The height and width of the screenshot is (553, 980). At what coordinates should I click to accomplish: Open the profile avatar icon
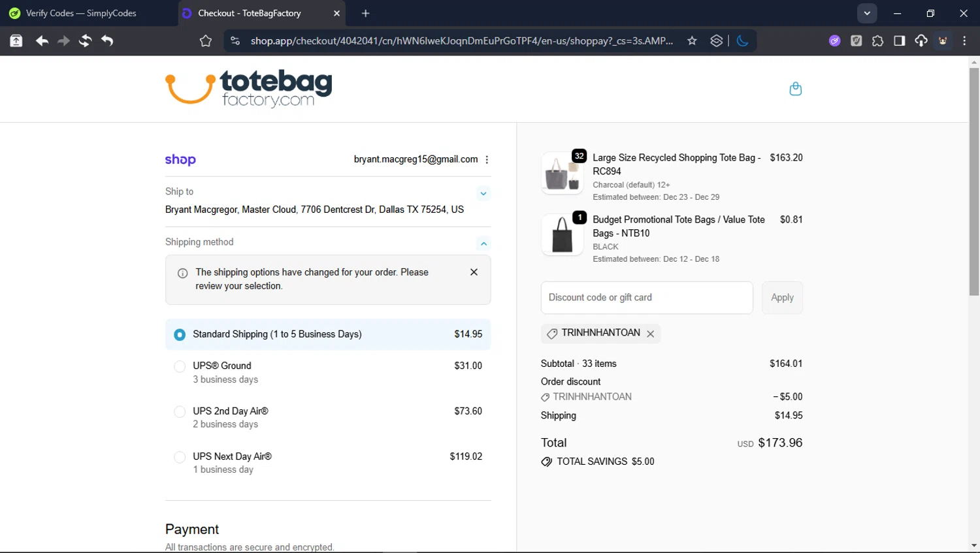coord(943,41)
